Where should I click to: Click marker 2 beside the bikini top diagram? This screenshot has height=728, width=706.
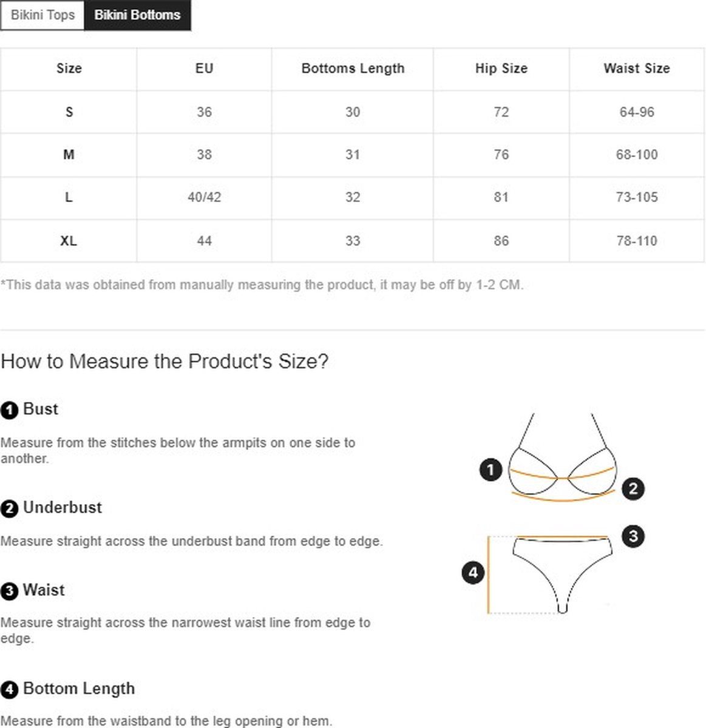pos(633,488)
